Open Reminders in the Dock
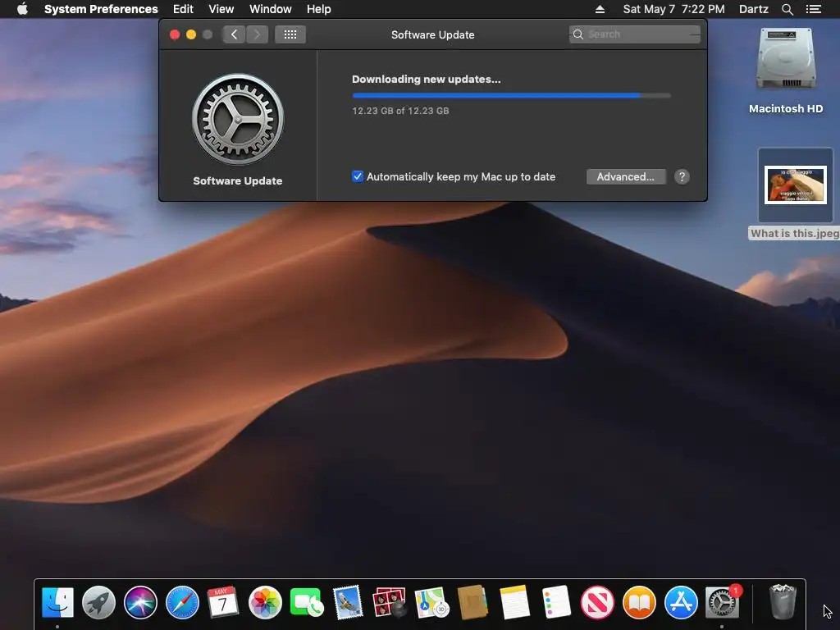This screenshot has width=840, height=630. pos(556,602)
